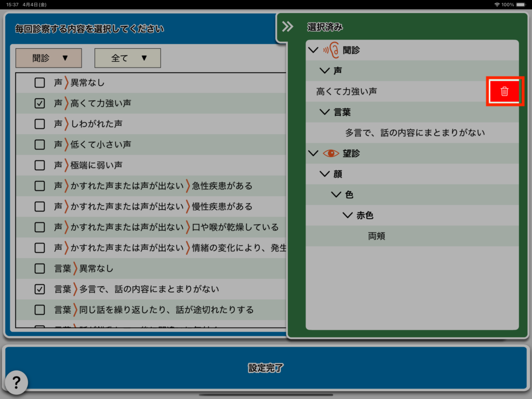Uncheck 多言で、話の内容にまとまりがない checkbox

(x=39, y=289)
